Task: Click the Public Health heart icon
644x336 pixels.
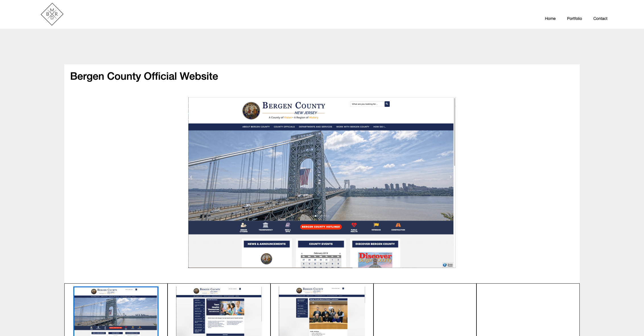Action: (354, 225)
